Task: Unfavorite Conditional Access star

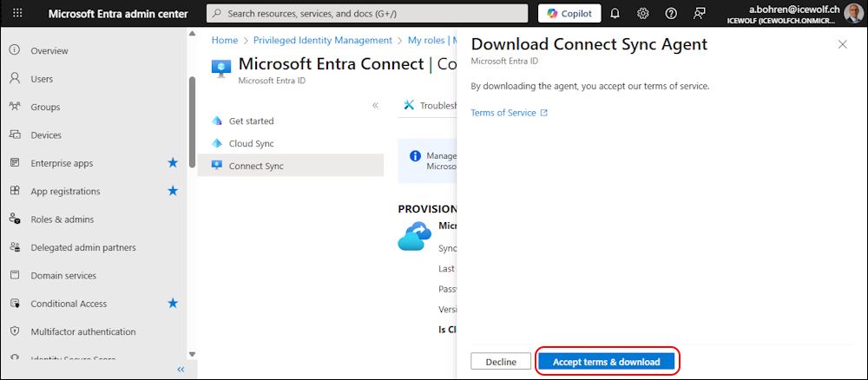Action: click(x=174, y=303)
